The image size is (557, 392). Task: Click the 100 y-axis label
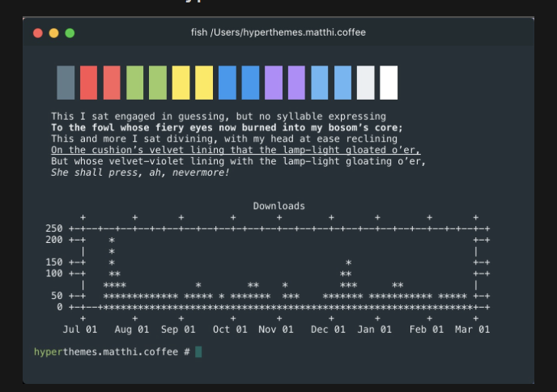(x=54, y=274)
